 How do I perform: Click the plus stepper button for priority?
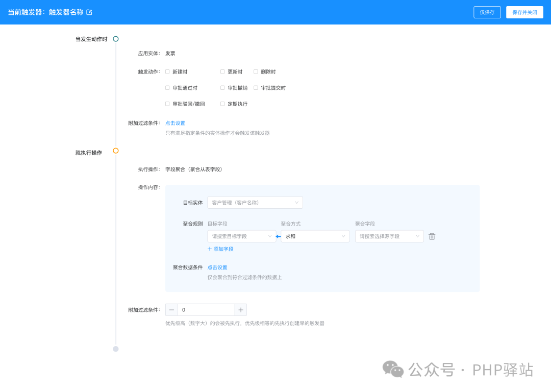pos(241,310)
